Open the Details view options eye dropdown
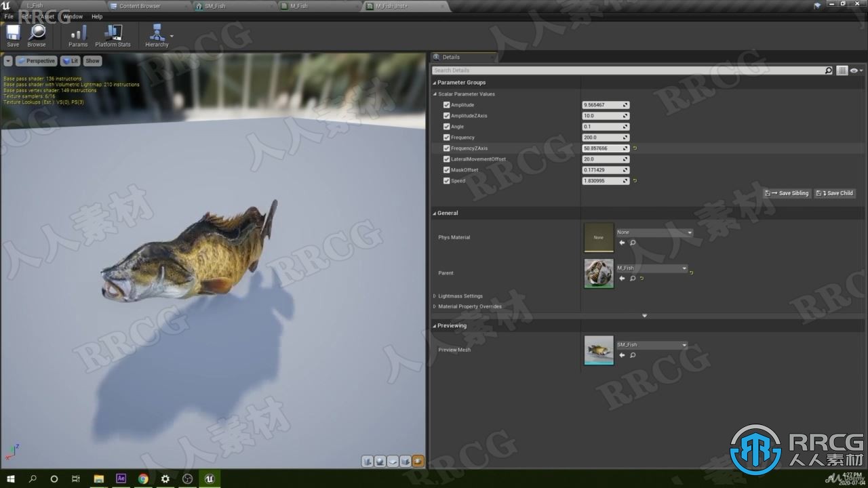The width and height of the screenshot is (868, 488). pyautogui.click(x=856, y=70)
